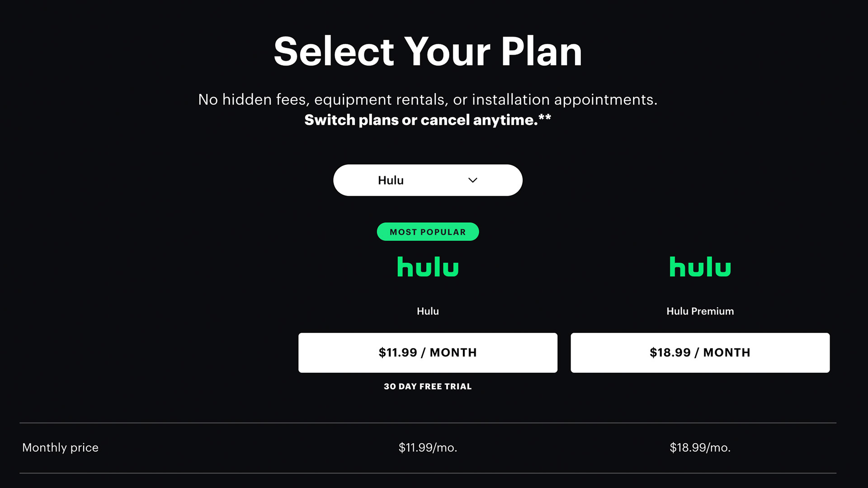
Task: Choose the $11.99 / Month Hulu plan
Action: tap(428, 352)
